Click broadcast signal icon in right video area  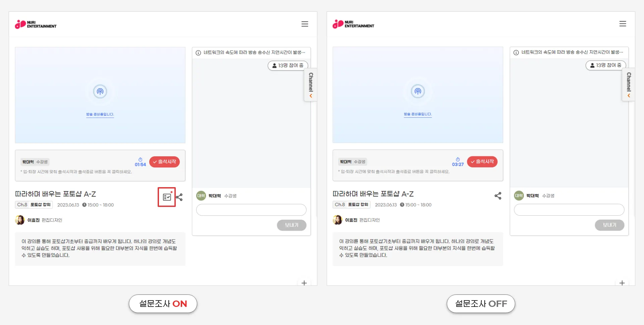418,91
